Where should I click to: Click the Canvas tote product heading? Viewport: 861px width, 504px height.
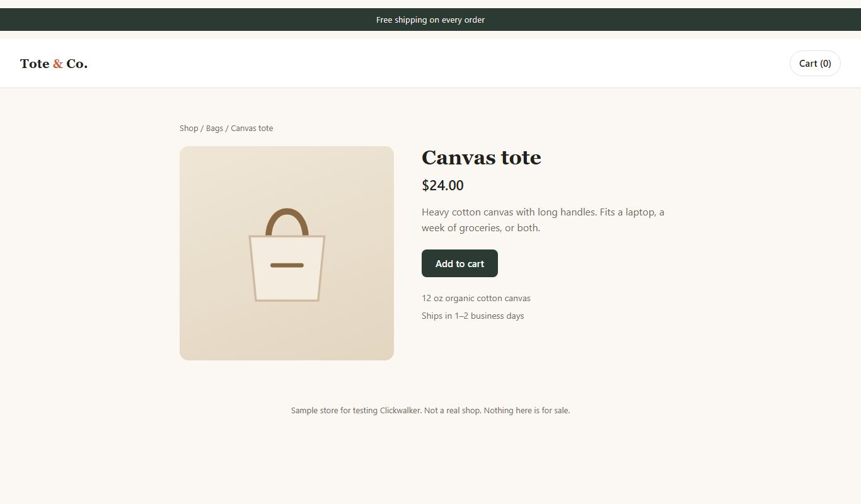pyautogui.click(x=482, y=157)
